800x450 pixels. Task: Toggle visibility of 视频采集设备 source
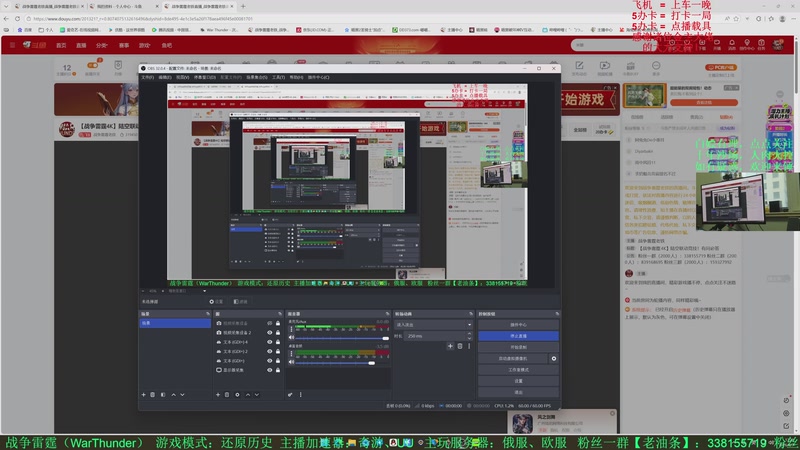[x=269, y=323]
